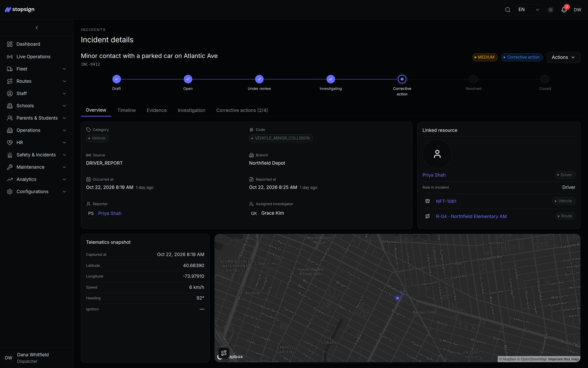The width and height of the screenshot is (588, 368).
Task: Open R-04 · Northfield Elementary AM link
Action: click(471, 216)
